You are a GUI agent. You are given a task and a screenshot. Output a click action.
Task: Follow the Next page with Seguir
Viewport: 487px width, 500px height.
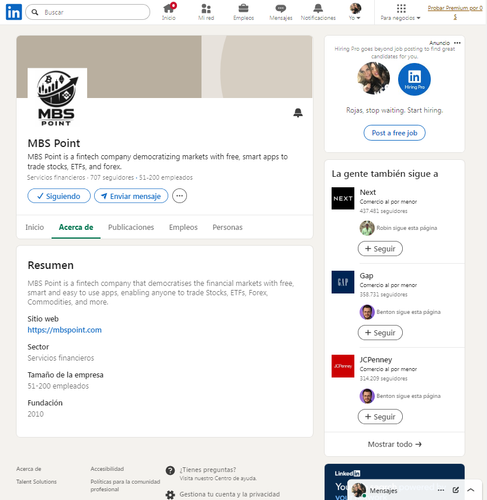pos(380,249)
